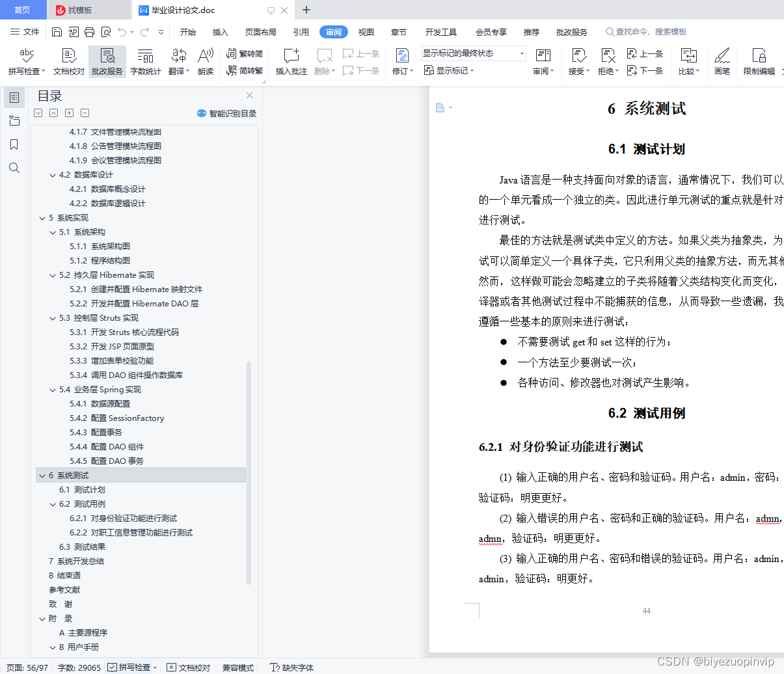
Task: Click 缺失字体 in status bar
Action: pos(292,667)
